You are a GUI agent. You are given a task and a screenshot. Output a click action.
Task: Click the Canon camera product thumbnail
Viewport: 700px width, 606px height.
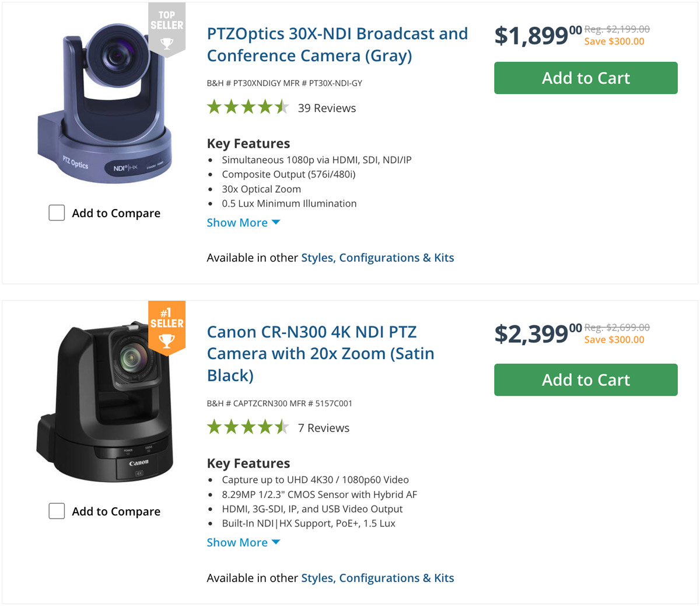105,403
